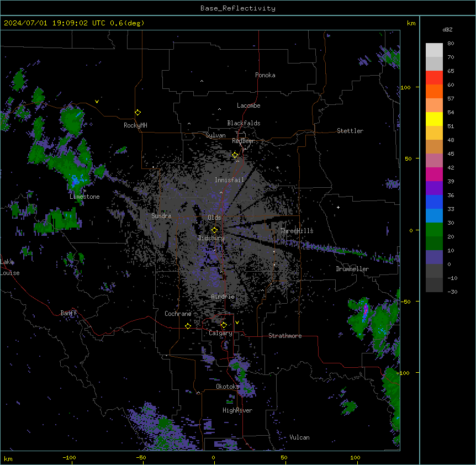Image resolution: width=476 pixels, height=465 pixels.
Task: Click the Limestone label
Action: [x=84, y=197]
